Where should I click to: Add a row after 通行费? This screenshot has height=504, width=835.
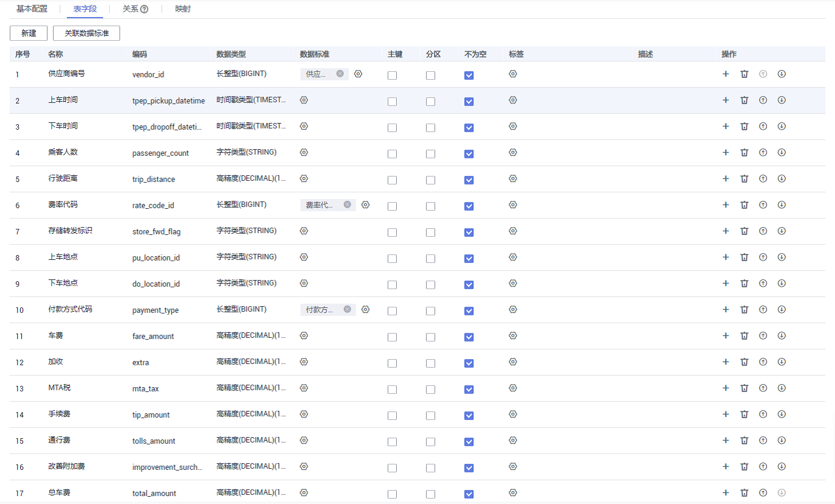[x=725, y=441]
